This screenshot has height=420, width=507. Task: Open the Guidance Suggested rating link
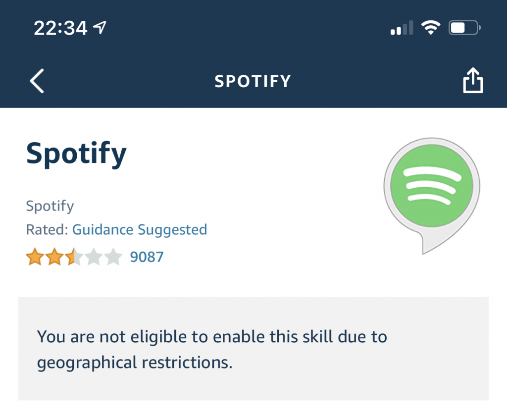139,229
